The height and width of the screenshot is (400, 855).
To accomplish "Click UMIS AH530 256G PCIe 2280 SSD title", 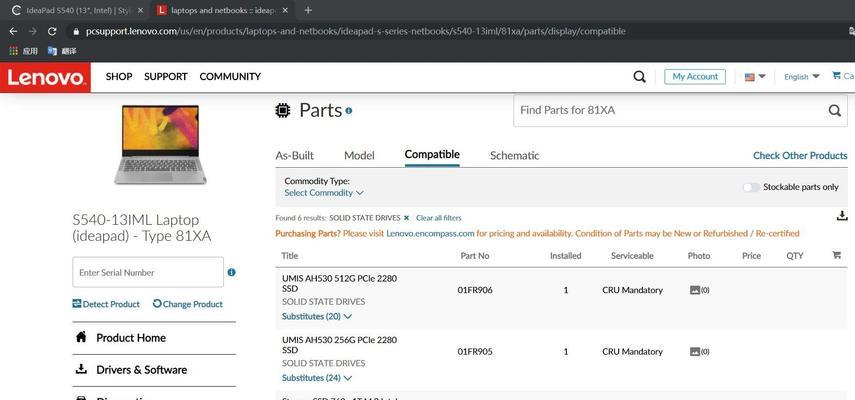I will click(x=339, y=345).
